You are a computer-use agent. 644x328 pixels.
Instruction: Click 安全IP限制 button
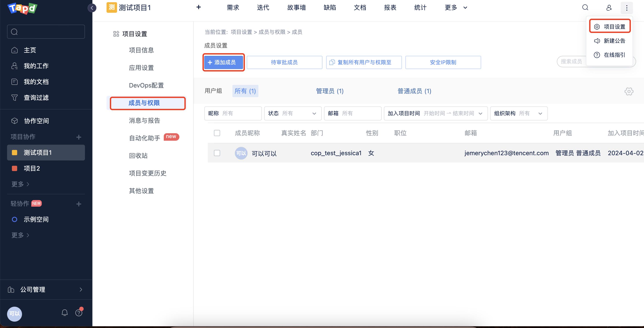pos(443,62)
